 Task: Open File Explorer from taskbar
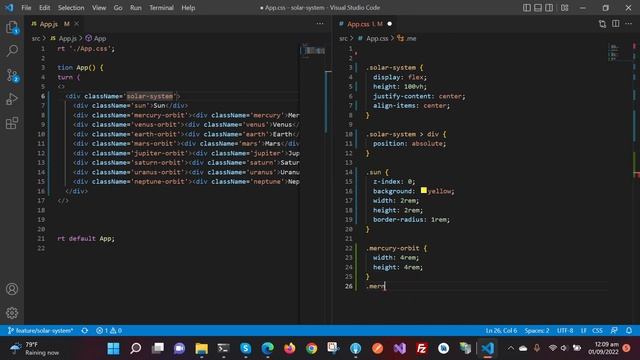point(201,348)
